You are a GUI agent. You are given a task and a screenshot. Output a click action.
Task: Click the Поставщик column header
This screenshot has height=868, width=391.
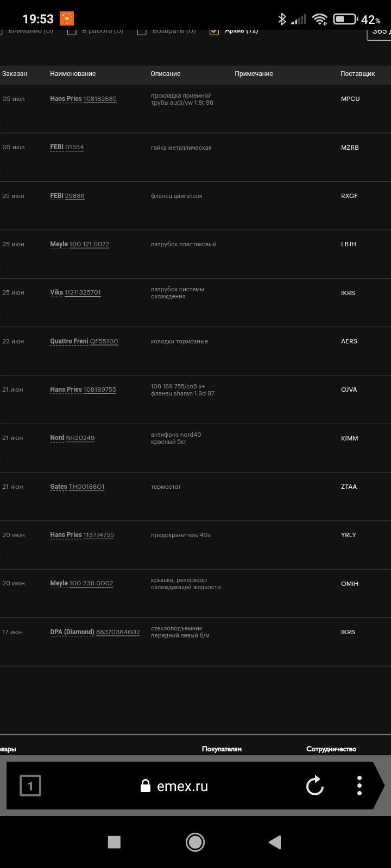click(357, 74)
